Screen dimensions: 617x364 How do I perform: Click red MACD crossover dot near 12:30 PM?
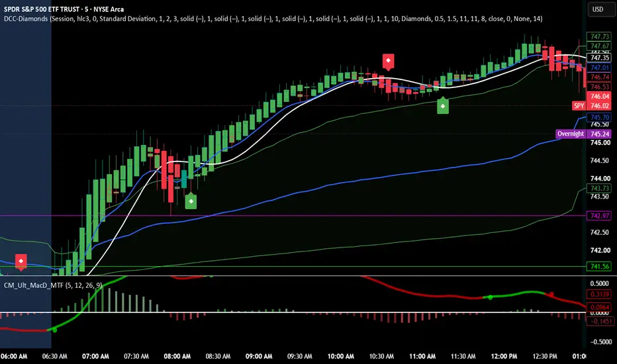[x=551, y=295]
